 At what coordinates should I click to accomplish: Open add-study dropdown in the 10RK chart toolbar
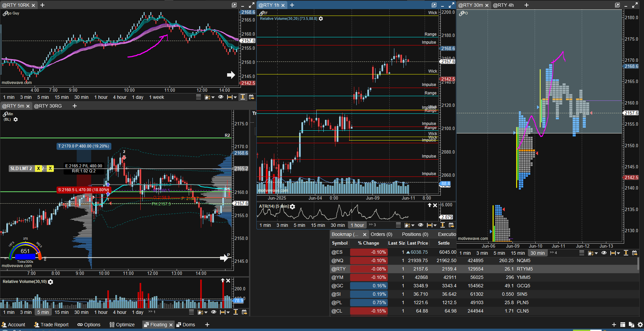[209, 97]
